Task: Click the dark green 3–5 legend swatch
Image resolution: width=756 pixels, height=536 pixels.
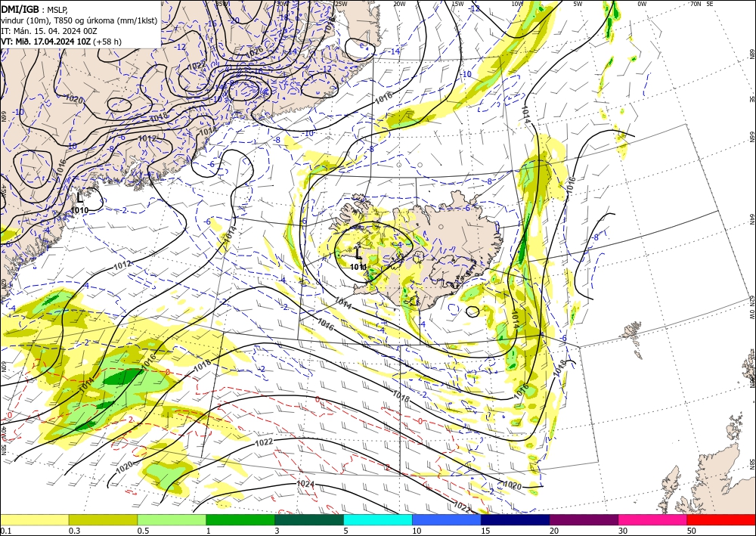Action: point(309,519)
